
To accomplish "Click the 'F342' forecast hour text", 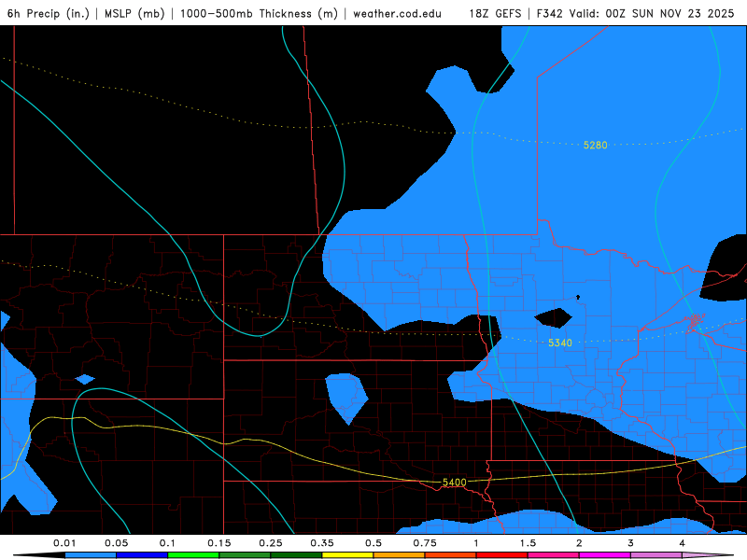I will [550, 13].
